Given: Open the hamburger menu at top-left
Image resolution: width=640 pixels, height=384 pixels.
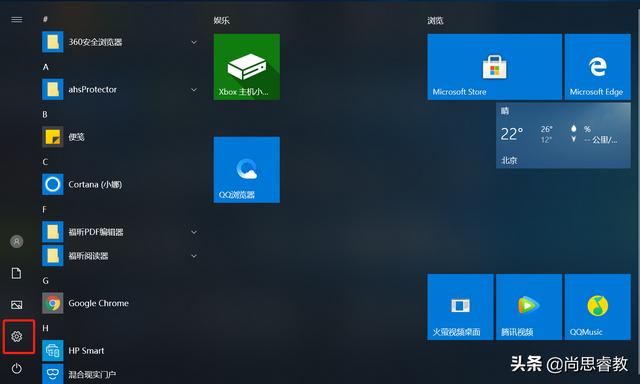Looking at the screenshot, I should 17,20.
